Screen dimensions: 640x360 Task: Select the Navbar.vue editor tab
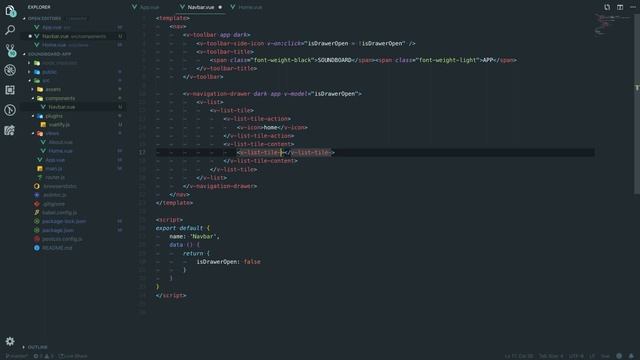coord(201,7)
